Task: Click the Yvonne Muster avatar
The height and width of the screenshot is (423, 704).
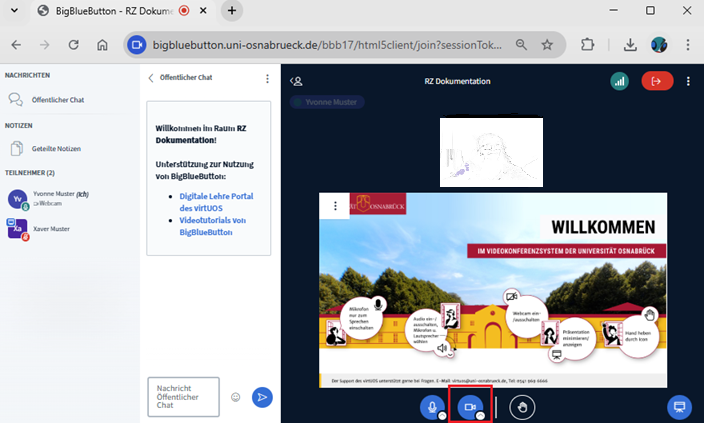Action: (18, 198)
